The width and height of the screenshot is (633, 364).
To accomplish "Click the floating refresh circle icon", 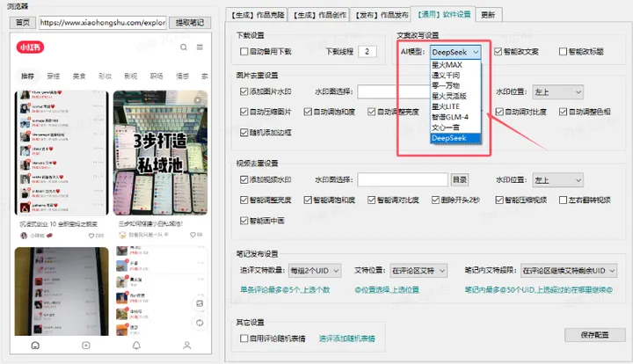I will tap(200, 323).
